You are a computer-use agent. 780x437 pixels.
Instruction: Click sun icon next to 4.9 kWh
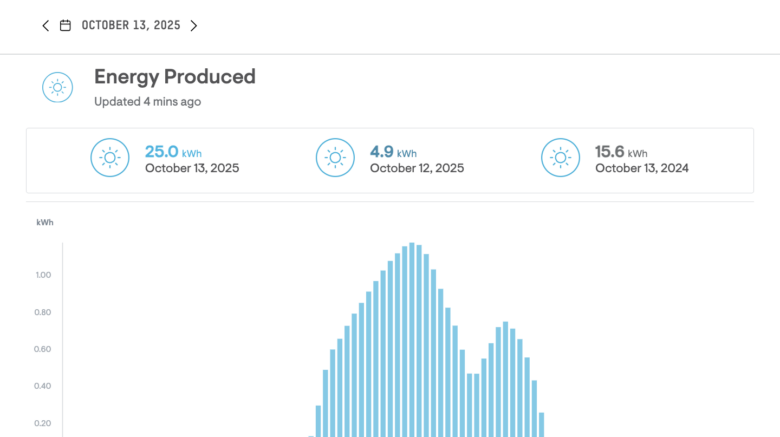[334, 158]
